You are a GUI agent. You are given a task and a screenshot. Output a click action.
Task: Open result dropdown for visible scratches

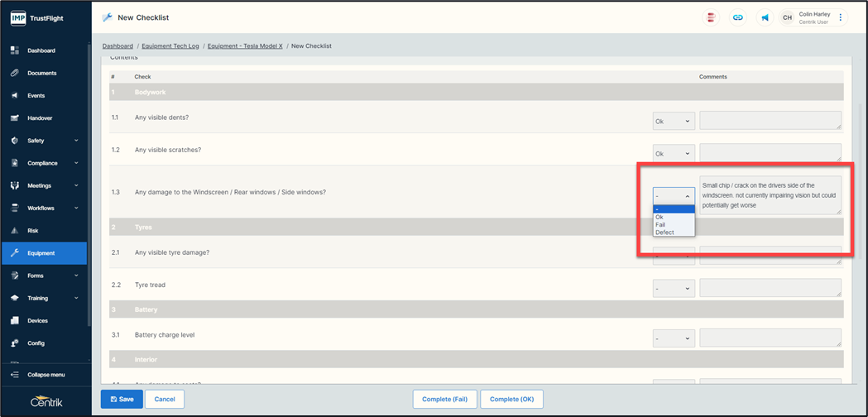click(674, 153)
